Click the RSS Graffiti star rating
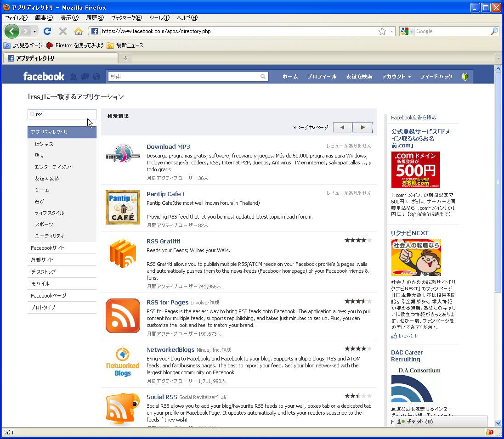 coord(358,240)
